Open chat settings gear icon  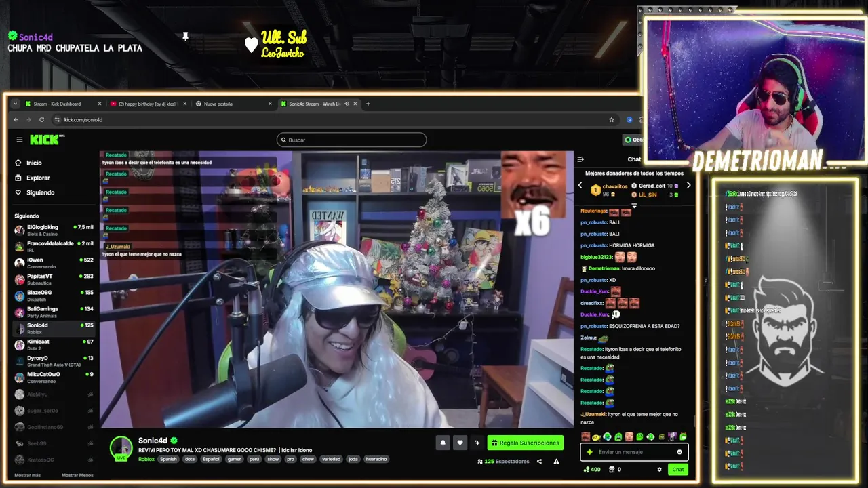click(659, 469)
